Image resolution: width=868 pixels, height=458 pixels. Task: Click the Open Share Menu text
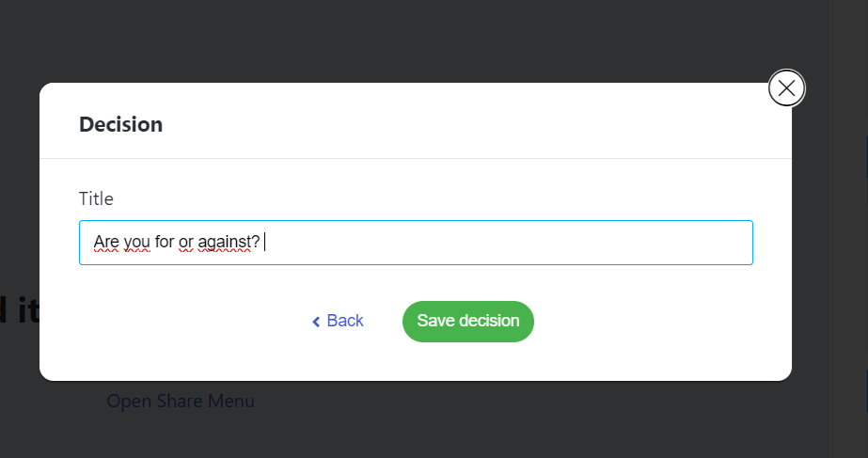[181, 401]
